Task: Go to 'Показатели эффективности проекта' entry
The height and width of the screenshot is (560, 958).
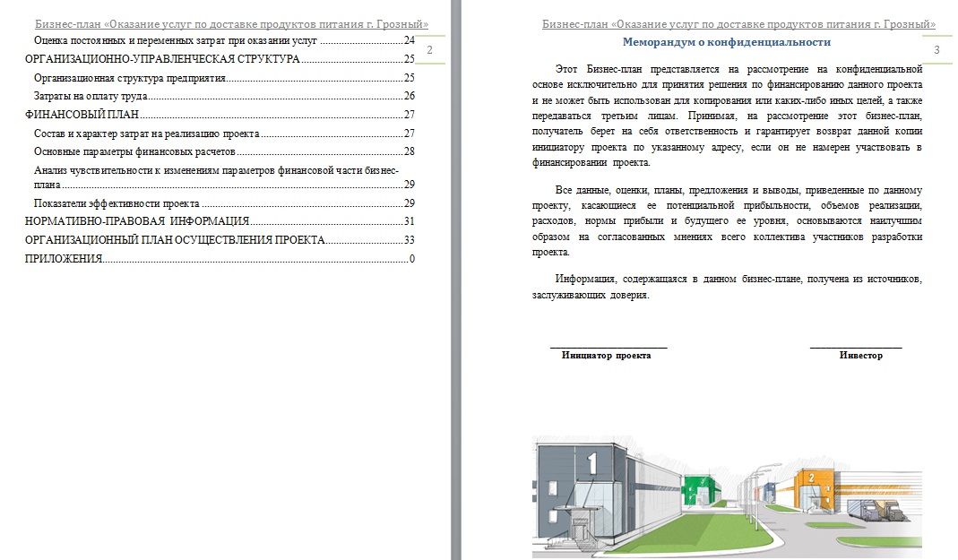Action: point(224,203)
